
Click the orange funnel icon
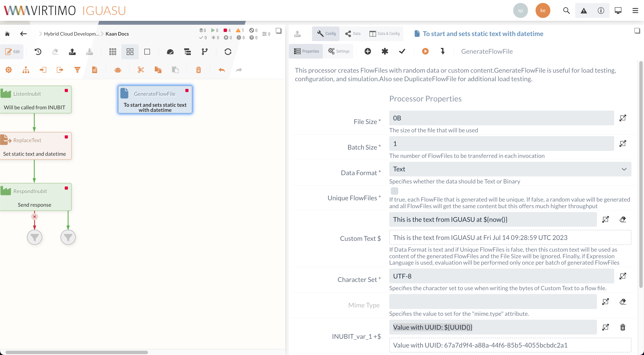click(x=77, y=70)
